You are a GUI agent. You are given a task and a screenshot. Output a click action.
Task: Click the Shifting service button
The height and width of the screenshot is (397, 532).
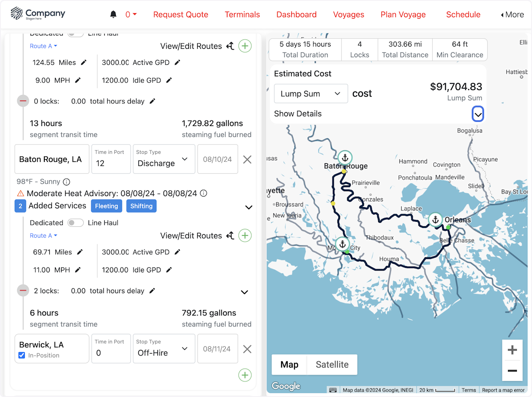[141, 206]
